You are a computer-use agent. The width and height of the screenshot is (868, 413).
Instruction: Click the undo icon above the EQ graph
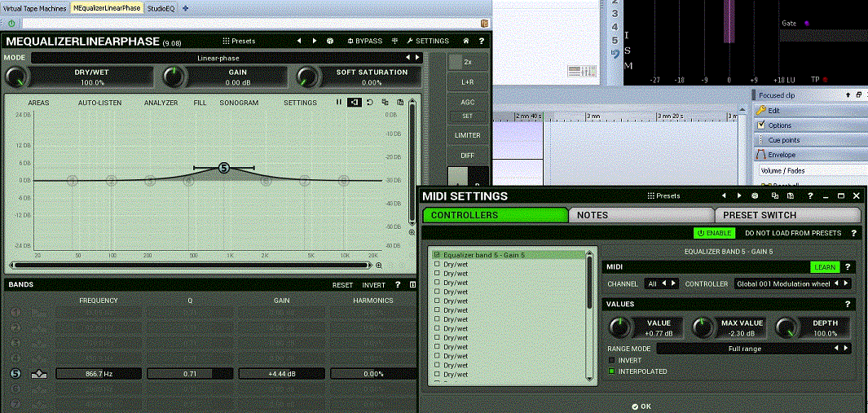(369, 103)
